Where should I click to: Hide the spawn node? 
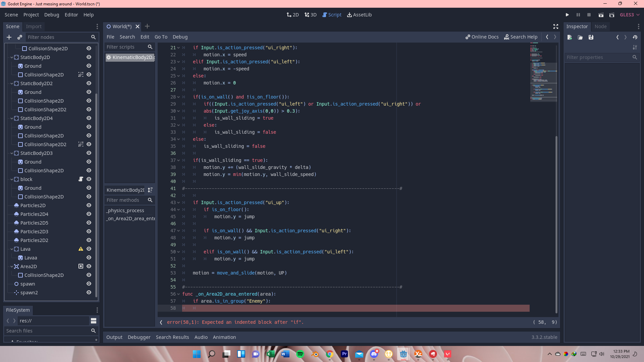[89, 284]
